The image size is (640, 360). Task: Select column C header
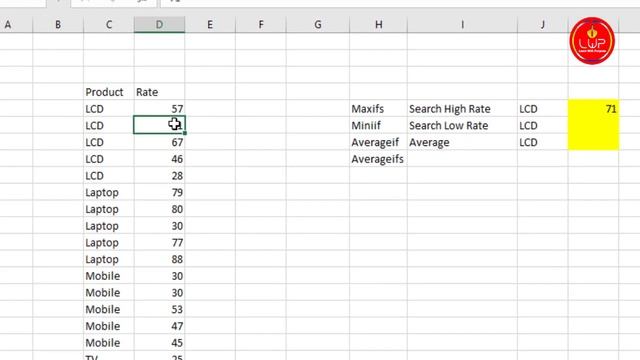click(x=109, y=24)
